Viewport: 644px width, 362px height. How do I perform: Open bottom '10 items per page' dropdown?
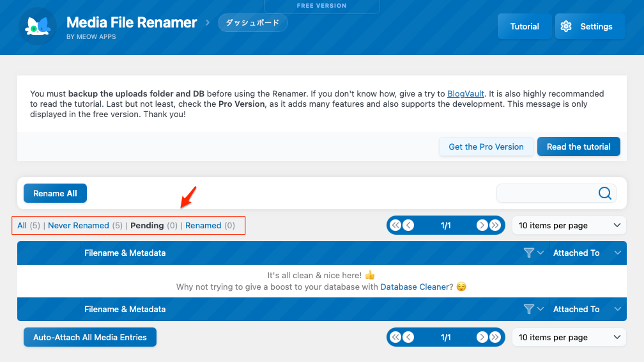(569, 337)
